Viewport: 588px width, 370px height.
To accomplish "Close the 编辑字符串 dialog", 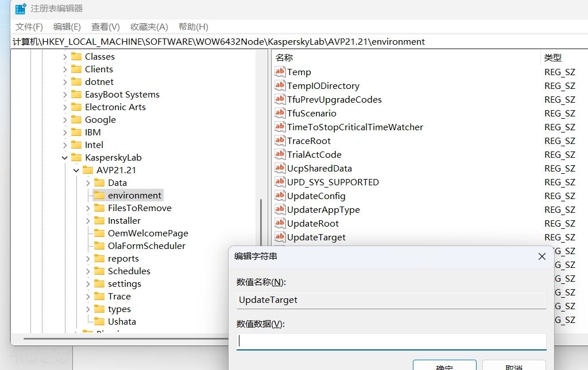I will point(542,256).
